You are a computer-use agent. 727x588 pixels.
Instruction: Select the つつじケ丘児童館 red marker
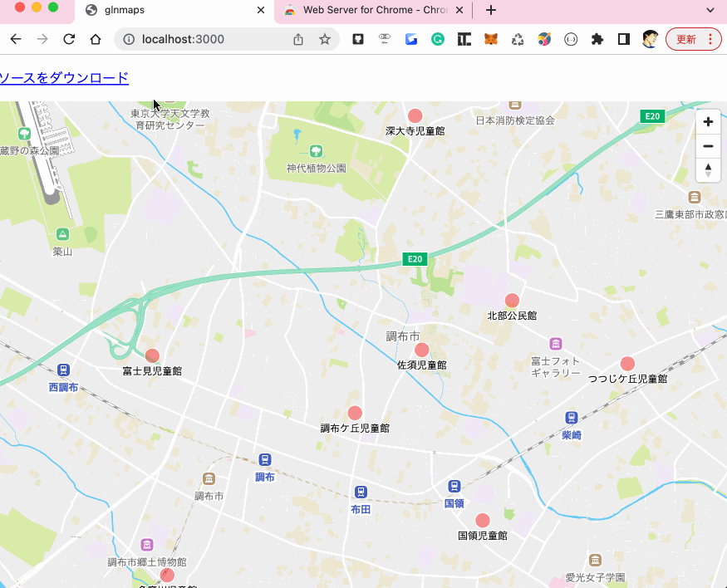627,364
